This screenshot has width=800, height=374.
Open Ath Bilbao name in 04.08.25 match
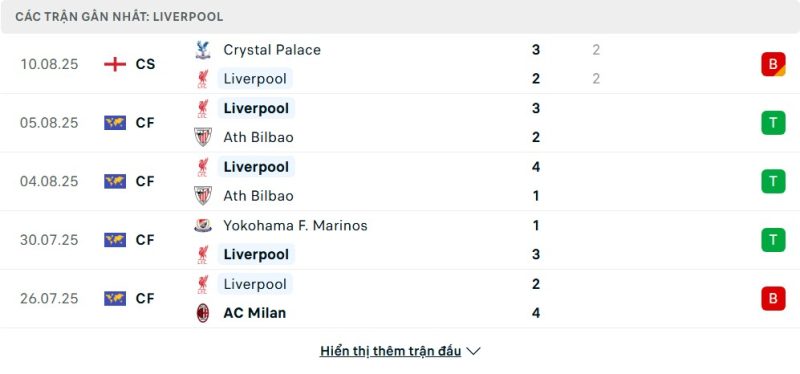[x=258, y=196]
